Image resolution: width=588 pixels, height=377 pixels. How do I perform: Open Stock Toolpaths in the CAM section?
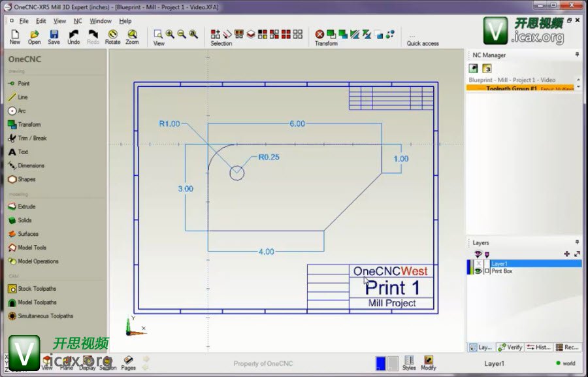tap(32, 289)
